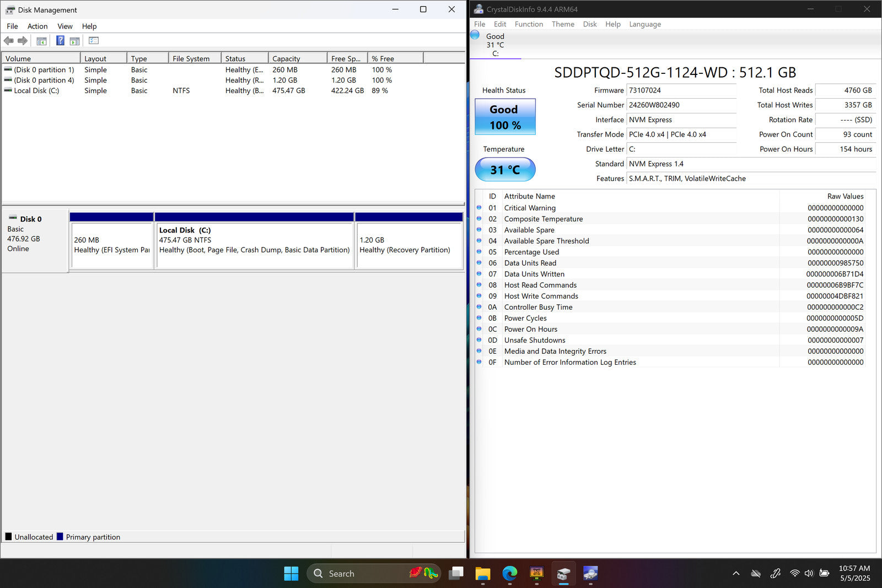This screenshot has width=882, height=588.
Task: Click the blue status dot beside Critical Warning
Action: click(479, 208)
